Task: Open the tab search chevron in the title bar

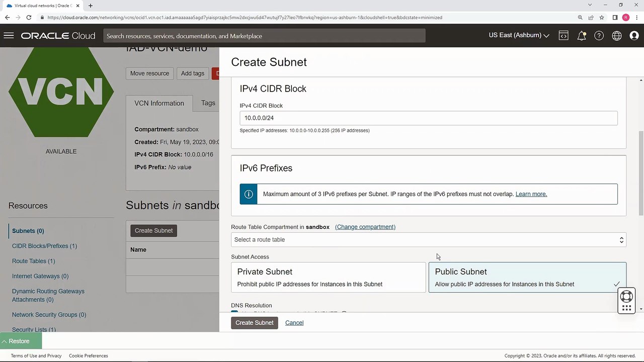Action: coord(590,5)
